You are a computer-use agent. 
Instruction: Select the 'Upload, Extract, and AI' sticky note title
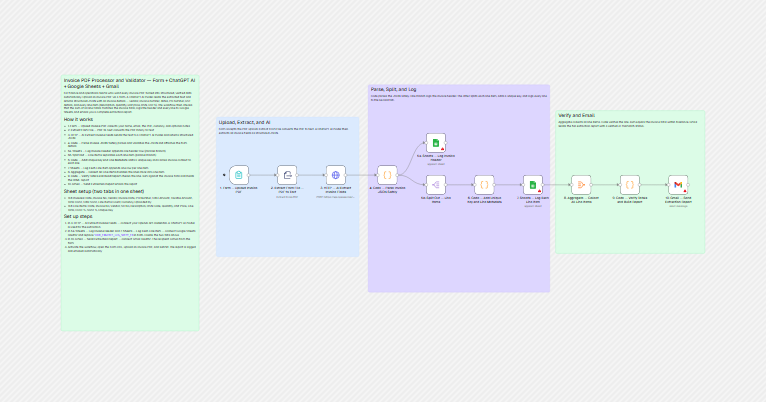tap(245, 122)
